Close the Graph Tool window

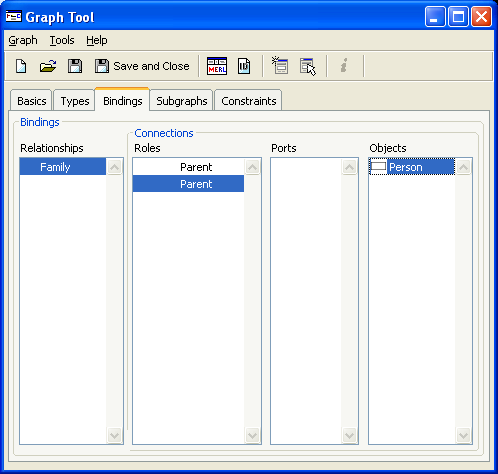(481, 16)
